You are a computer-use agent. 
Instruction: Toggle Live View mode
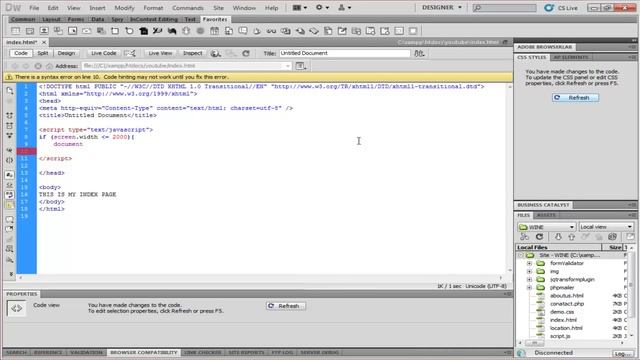click(160, 53)
